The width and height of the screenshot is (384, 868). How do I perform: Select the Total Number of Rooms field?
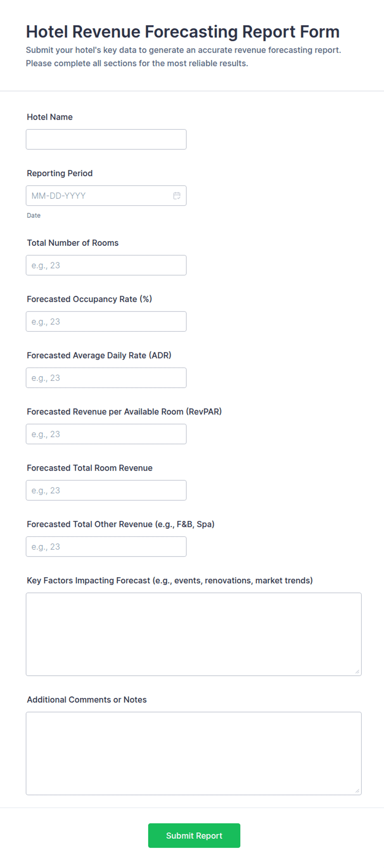tap(106, 265)
